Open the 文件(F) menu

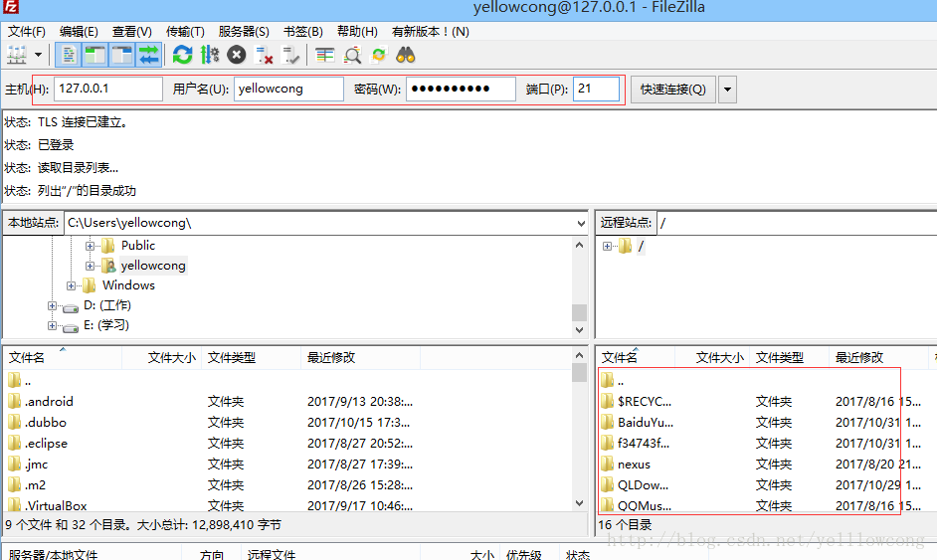tap(26, 31)
